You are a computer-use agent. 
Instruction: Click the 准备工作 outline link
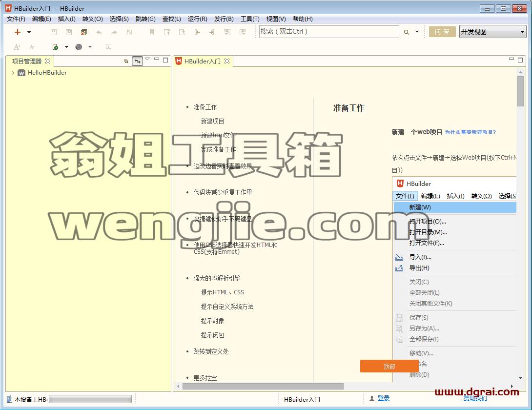(x=205, y=107)
